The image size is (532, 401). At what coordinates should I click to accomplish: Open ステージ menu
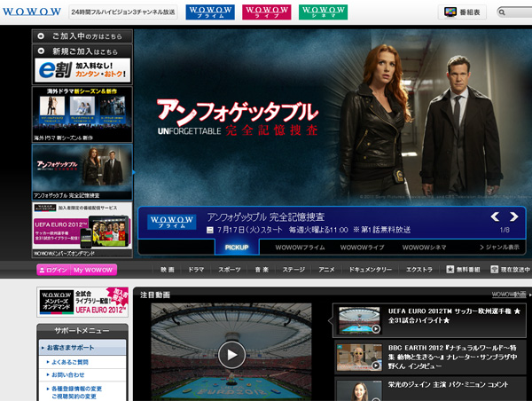293,270
